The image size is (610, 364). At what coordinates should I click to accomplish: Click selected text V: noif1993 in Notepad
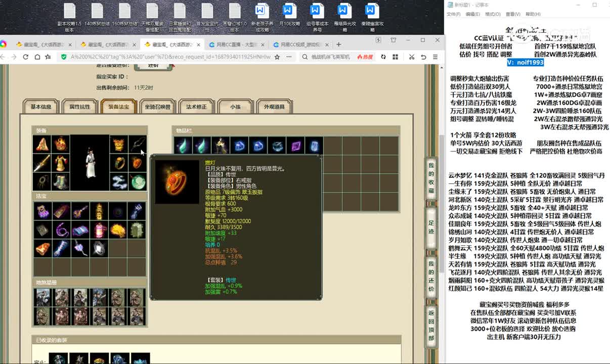pos(526,62)
